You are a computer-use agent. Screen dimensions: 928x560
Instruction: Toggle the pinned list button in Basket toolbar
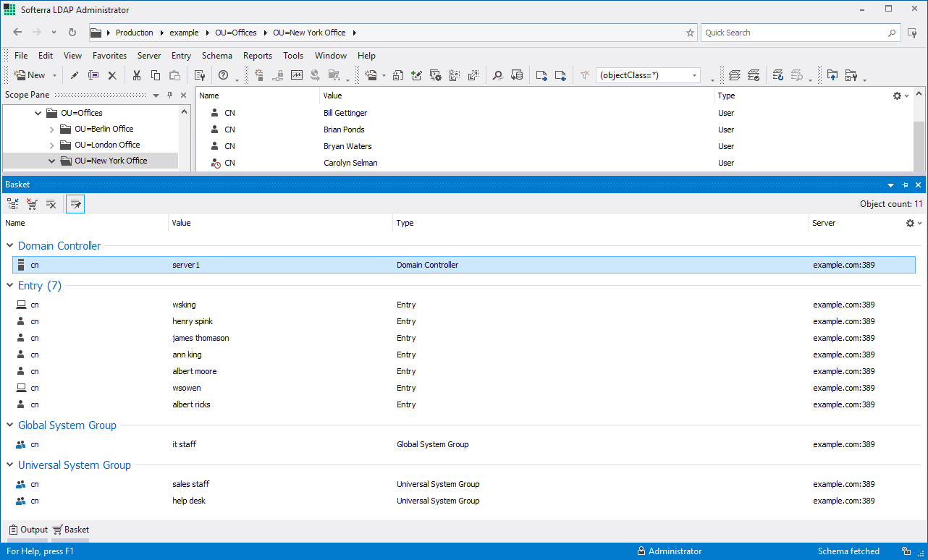click(75, 205)
